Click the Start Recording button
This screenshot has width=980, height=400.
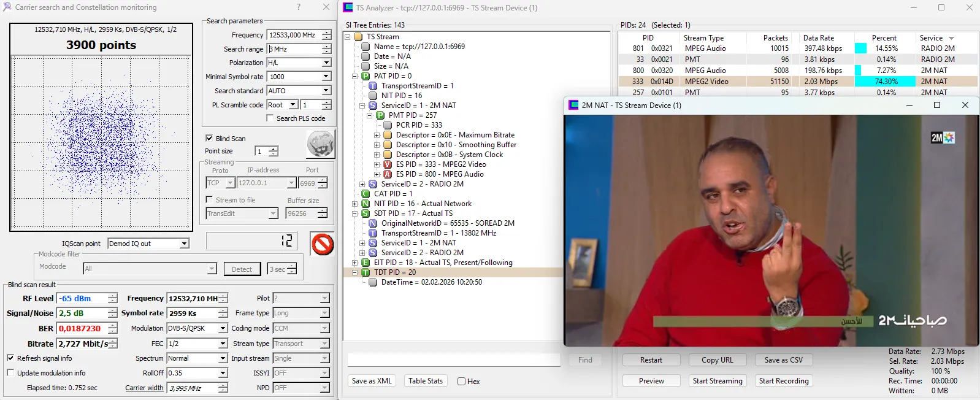[783, 381]
